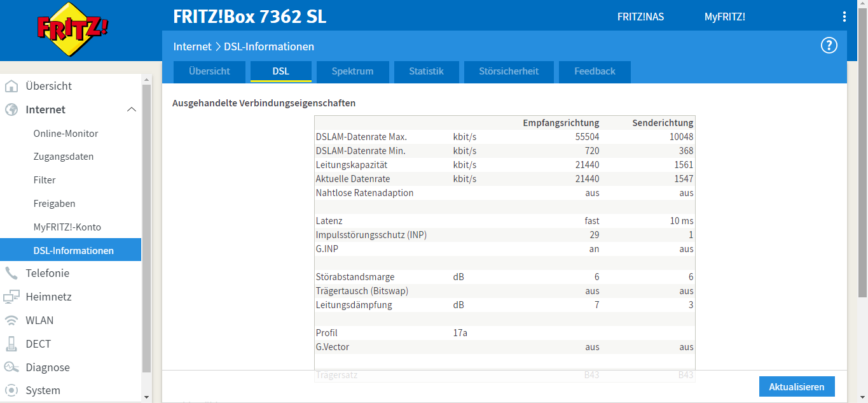This screenshot has width=868, height=403.
Task: Click the Störabstandsmarge row label
Action: click(x=355, y=277)
